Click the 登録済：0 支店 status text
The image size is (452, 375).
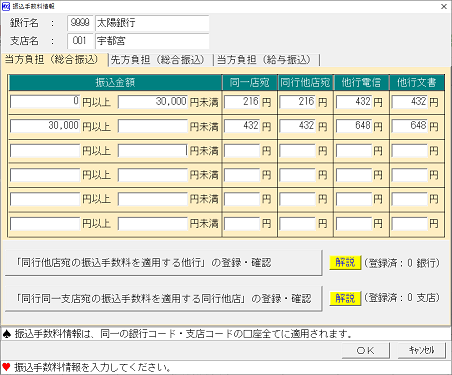[x=402, y=298]
